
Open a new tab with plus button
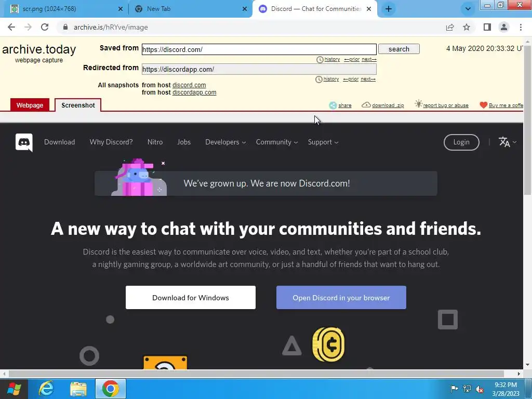point(389,9)
